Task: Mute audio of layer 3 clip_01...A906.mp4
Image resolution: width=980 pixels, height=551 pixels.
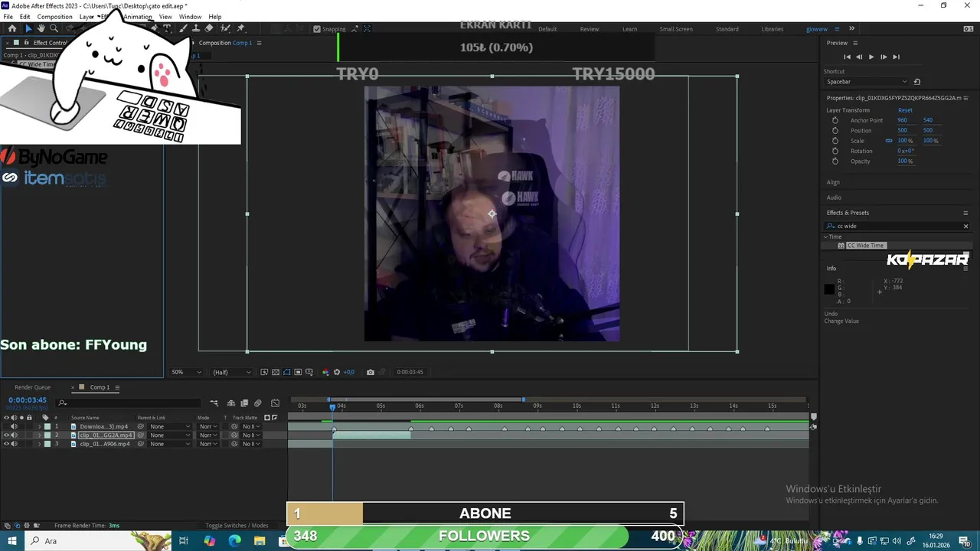Action: click(x=14, y=444)
